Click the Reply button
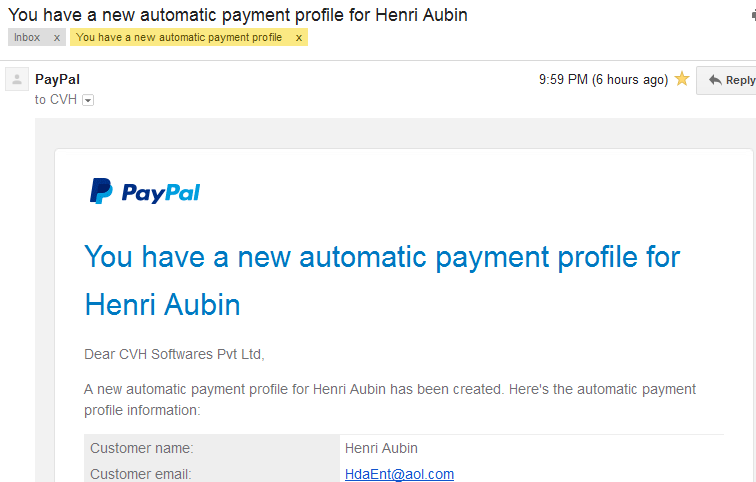The image size is (756, 482). [x=726, y=80]
